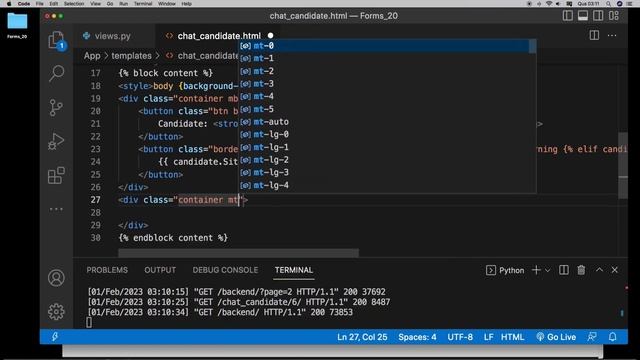The height and width of the screenshot is (360, 640).
Task: Open the Source Control view
Action: click(x=56, y=108)
